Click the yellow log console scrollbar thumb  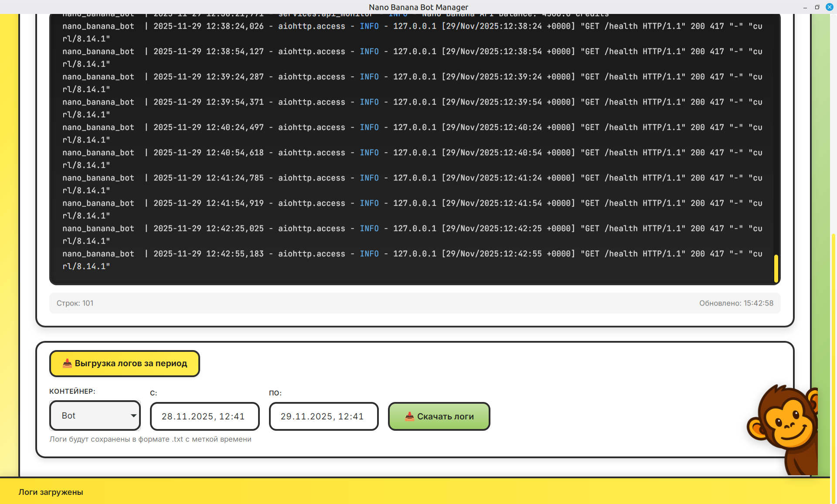pos(776,269)
